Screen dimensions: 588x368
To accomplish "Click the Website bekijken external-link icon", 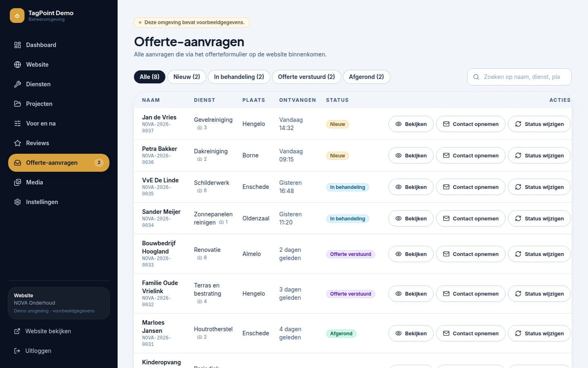I will click(17, 331).
